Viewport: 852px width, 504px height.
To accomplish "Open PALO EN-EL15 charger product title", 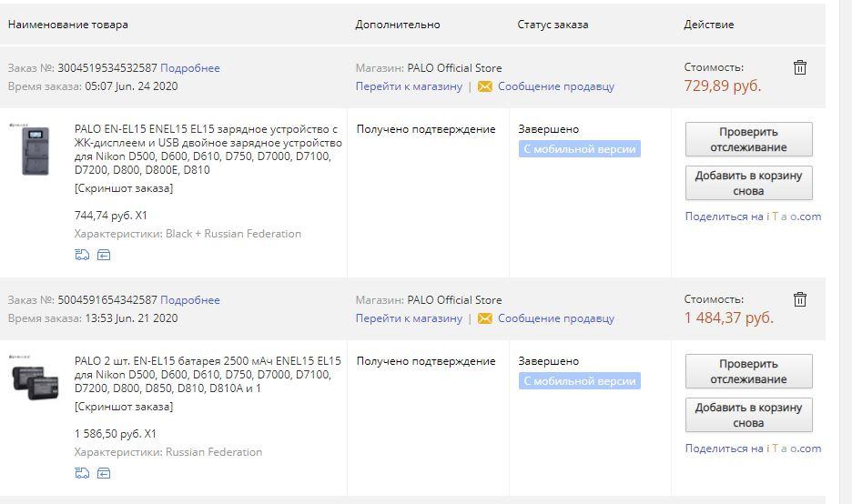I will point(208,149).
